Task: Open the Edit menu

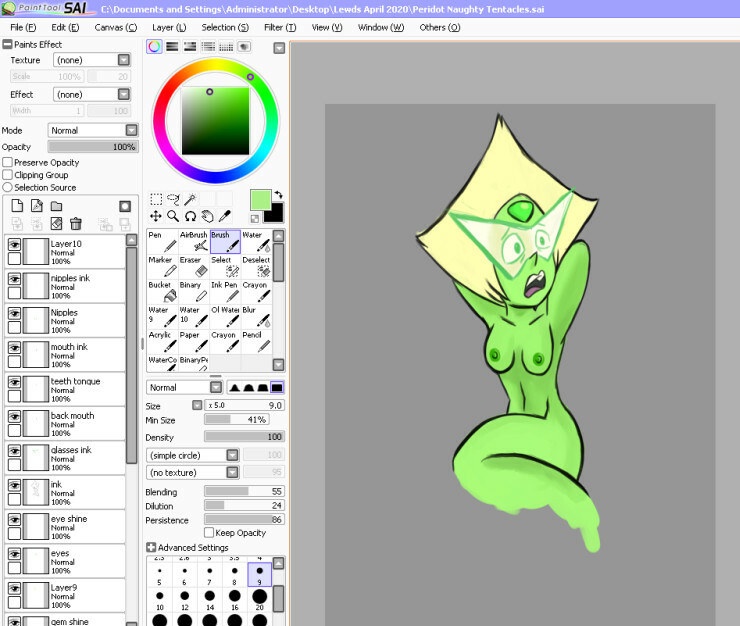Action: point(65,27)
